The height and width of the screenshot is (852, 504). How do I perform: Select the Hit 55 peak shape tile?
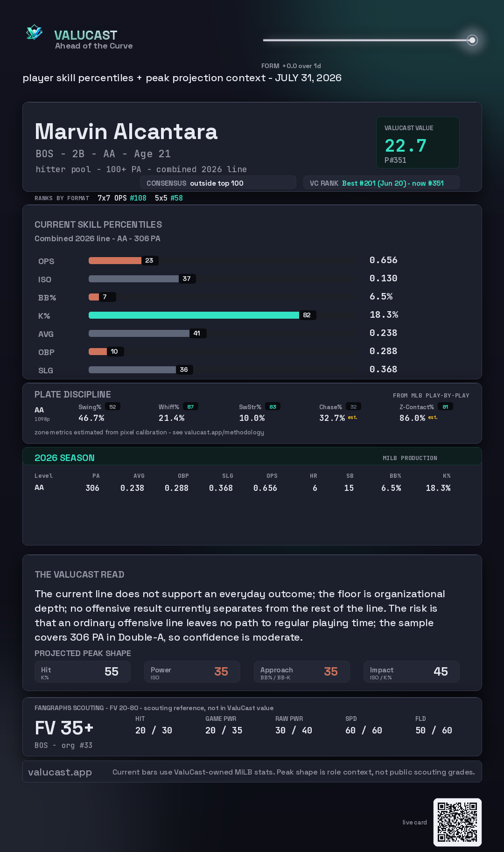pyautogui.click(x=83, y=671)
